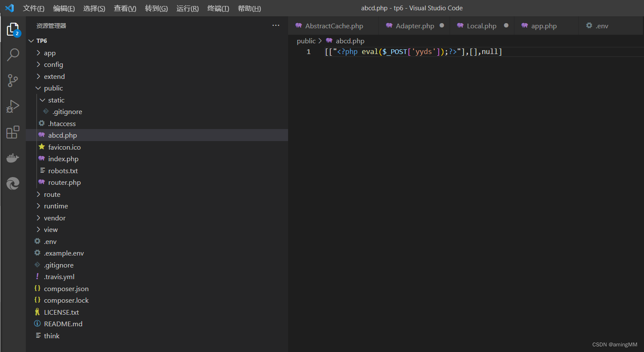Expand the route folder
This screenshot has width=644, height=352.
point(38,194)
